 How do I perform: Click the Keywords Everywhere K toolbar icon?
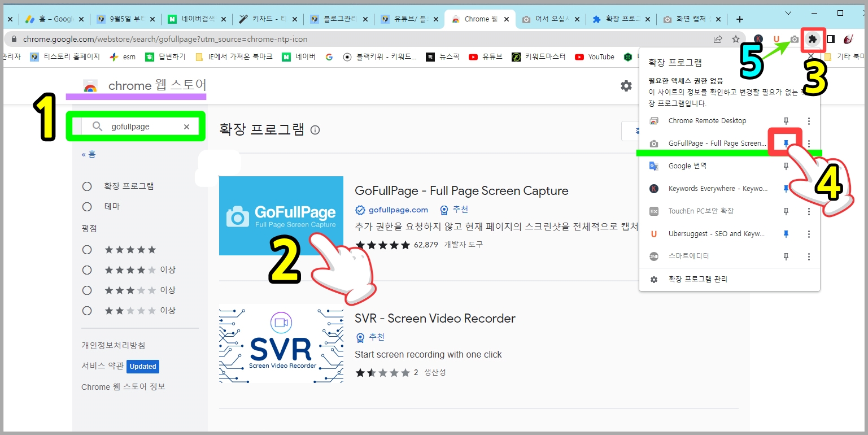[758, 39]
